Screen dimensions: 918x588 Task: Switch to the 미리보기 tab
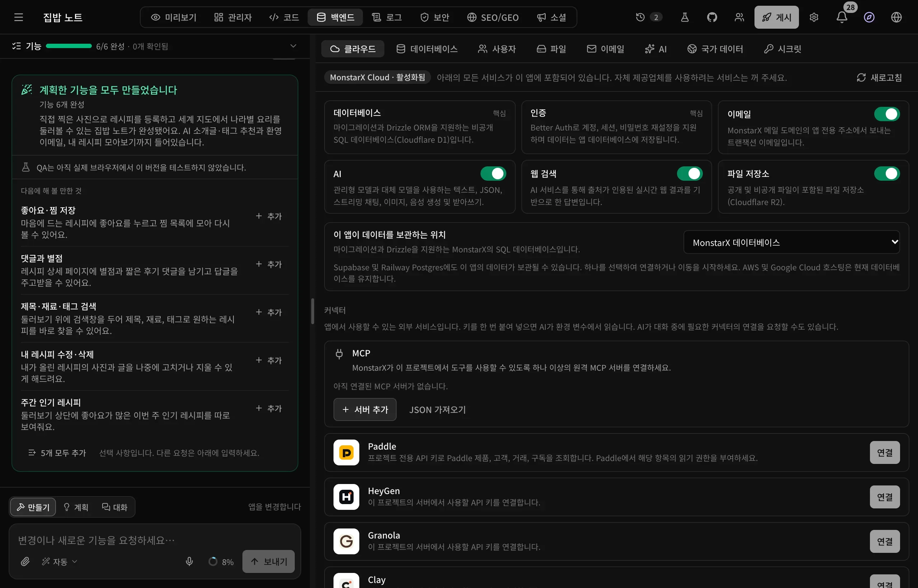click(174, 17)
